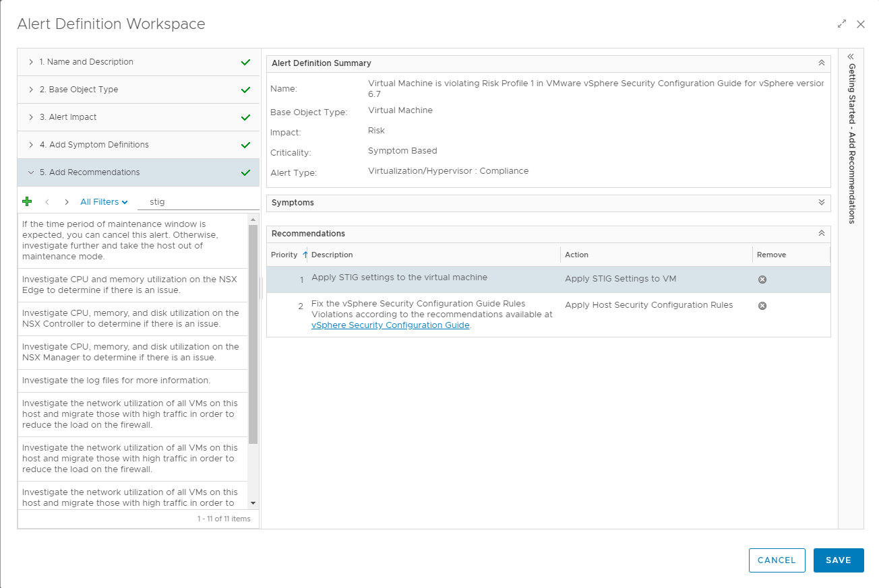Open the All Filters dropdown
Viewport: 879px width, 588px height.
(x=104, y=202)
